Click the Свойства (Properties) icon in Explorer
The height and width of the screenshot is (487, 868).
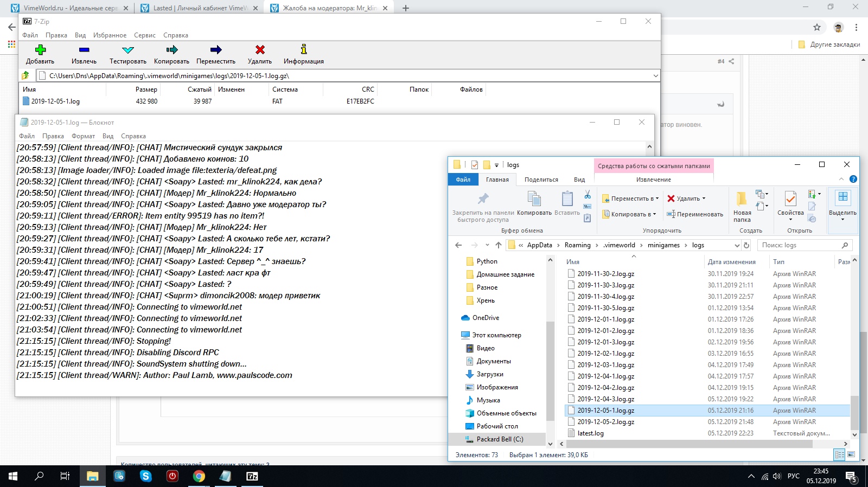point(790,198)
